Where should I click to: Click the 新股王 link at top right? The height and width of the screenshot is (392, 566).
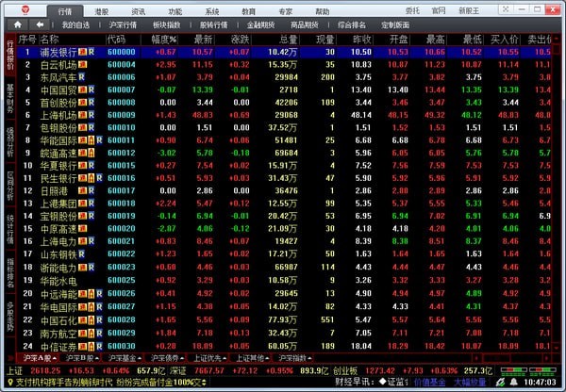[469, 10]
